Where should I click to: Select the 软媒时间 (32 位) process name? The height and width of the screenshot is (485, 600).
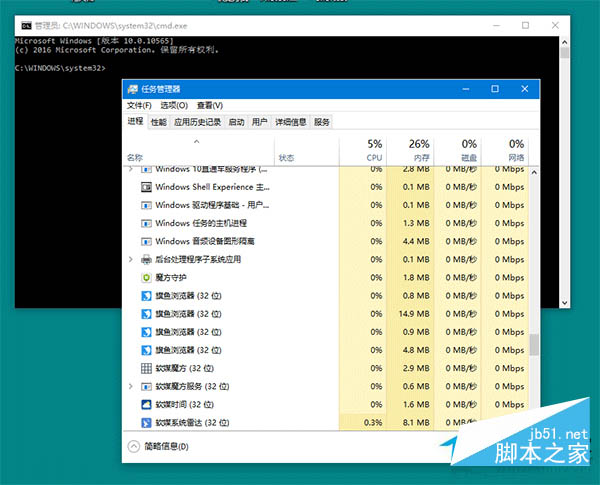[x=184, y=405]
